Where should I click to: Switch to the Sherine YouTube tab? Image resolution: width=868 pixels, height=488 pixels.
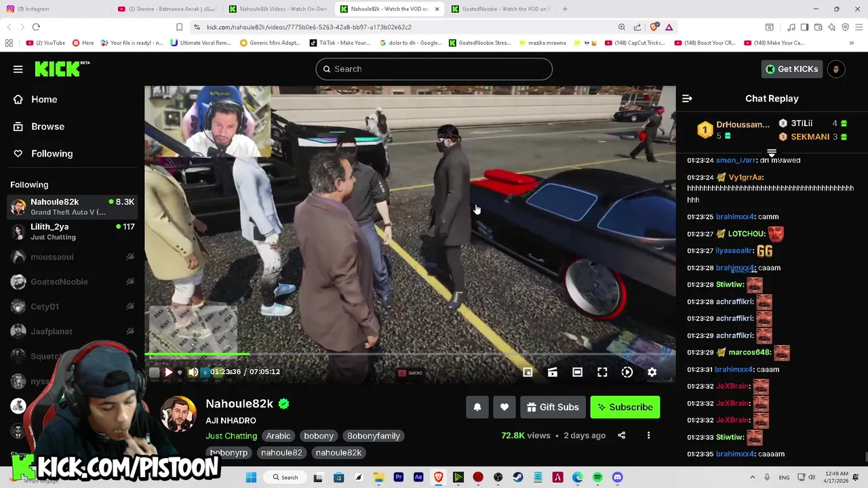167,9
